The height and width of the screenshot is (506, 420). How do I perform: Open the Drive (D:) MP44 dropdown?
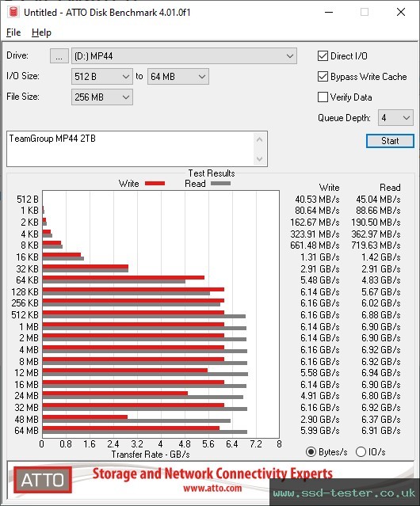(x=184, y=56)
